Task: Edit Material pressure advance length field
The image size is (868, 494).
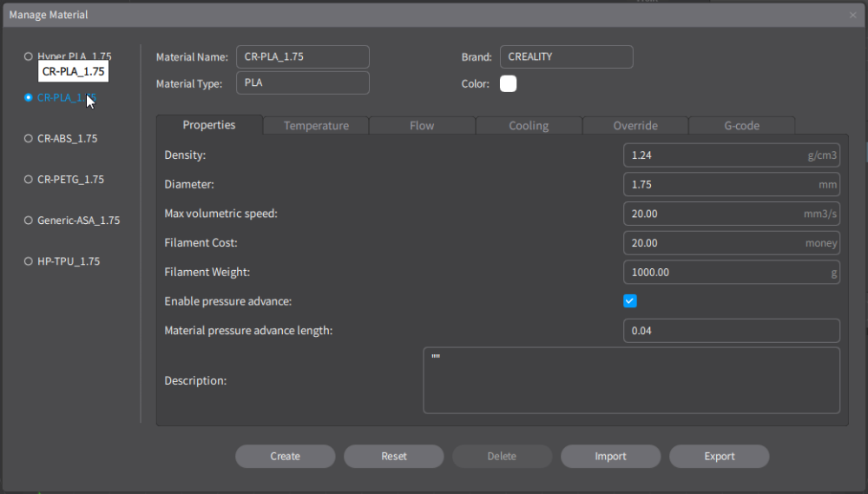Action: (x=731, y=331)
